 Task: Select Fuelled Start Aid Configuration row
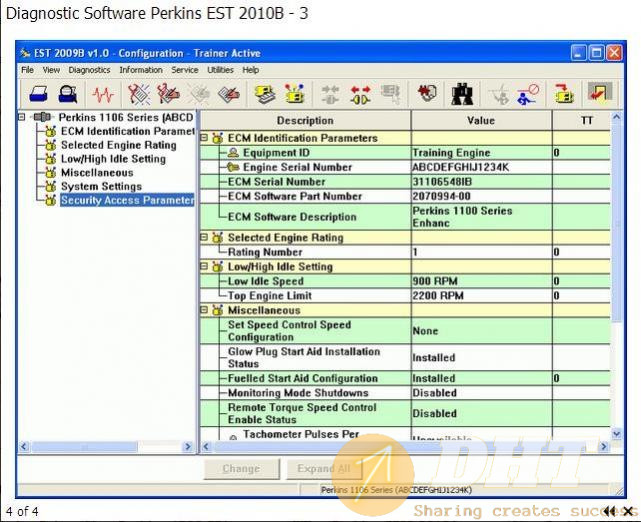[405, 378]
